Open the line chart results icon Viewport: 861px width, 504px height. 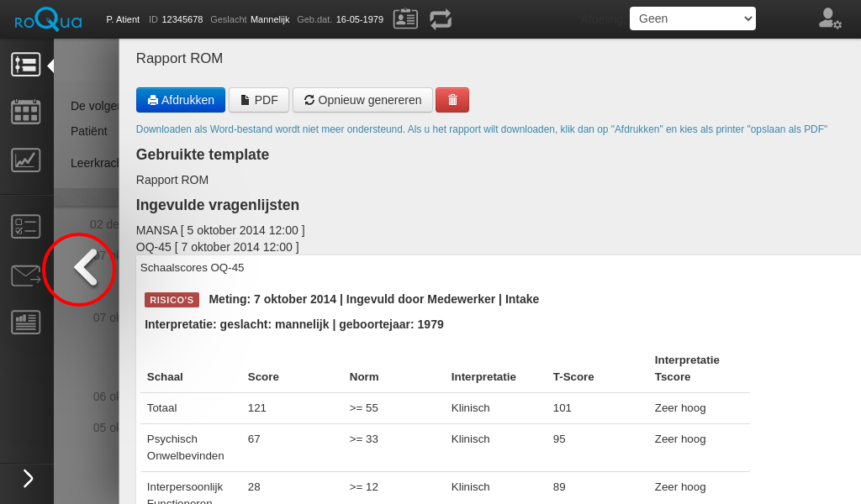(x=26, y=160)
